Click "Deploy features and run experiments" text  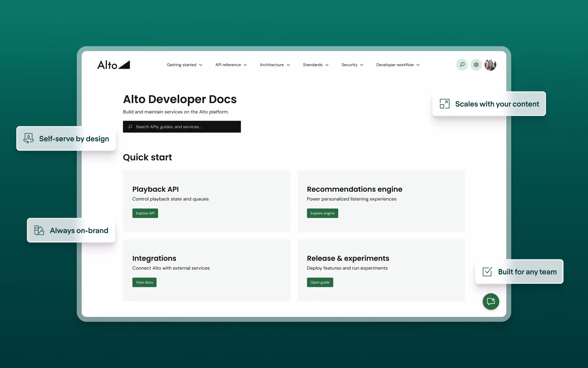(347, 268)
